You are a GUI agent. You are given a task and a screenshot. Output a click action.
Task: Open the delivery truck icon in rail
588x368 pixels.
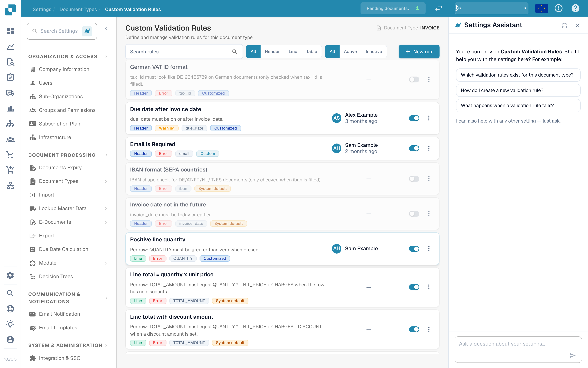tap(10, 93)
